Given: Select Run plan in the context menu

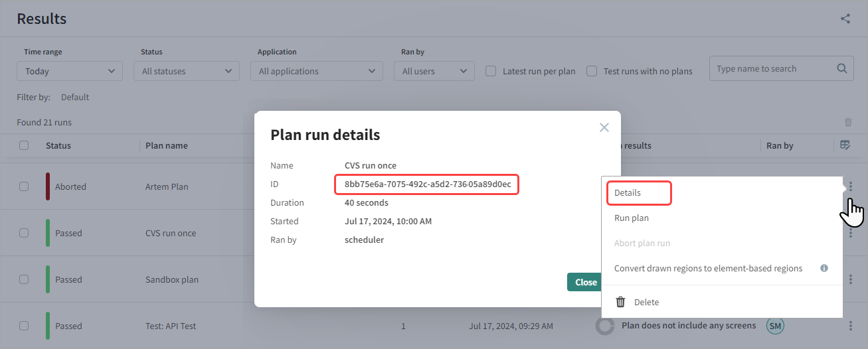Looking at the screenshot, I should 632,218.
